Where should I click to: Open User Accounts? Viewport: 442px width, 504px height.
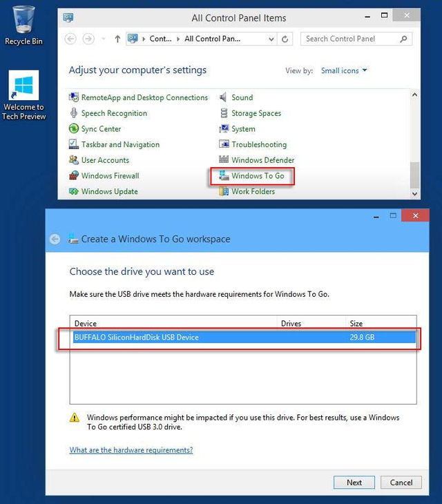[105, 160]
